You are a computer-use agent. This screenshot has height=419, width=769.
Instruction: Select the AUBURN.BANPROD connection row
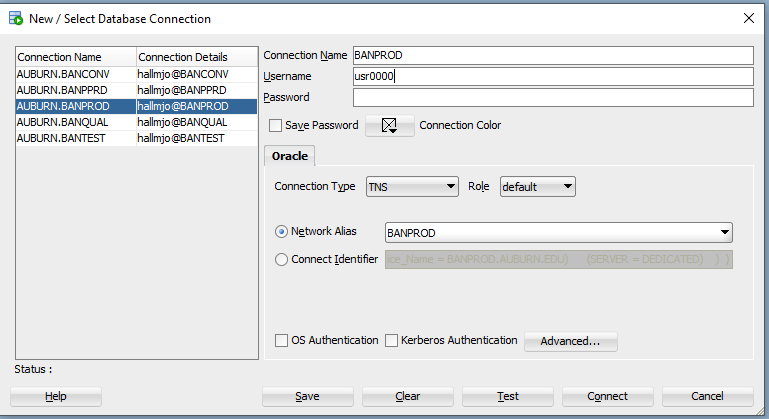point(136,106)
